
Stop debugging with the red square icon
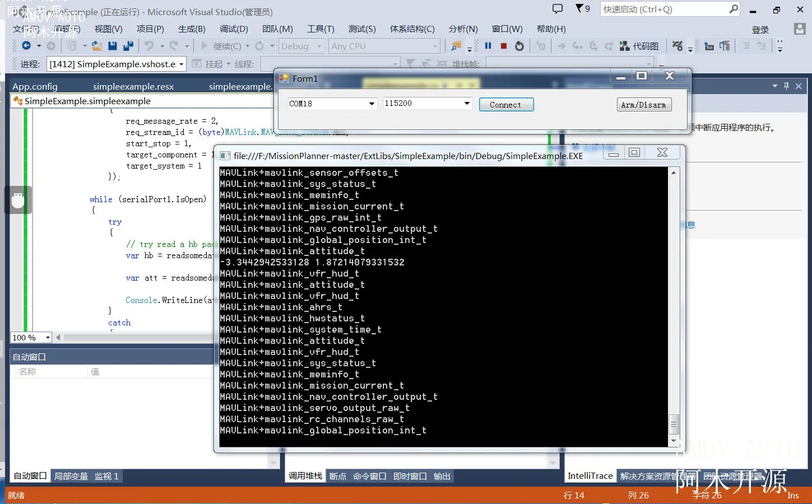[504, 46]
